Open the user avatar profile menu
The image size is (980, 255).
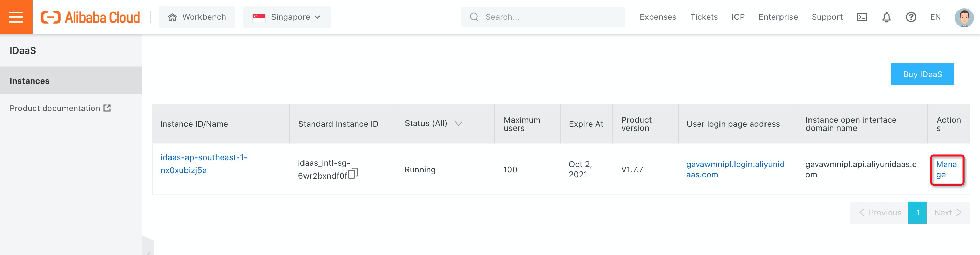[x=964, y=17]
